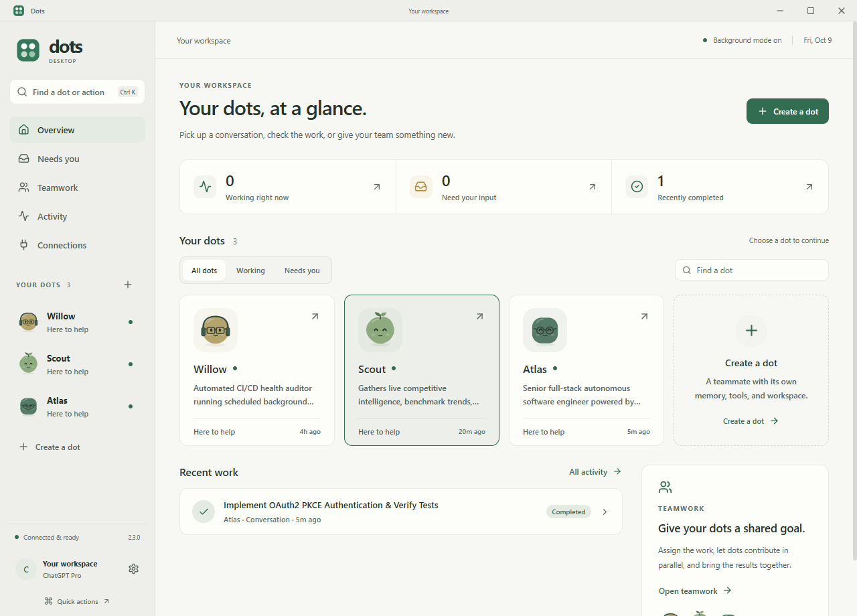Open Needs you in sidebar
The width and height of the screenshot is (857, 616).
point(77,159)
